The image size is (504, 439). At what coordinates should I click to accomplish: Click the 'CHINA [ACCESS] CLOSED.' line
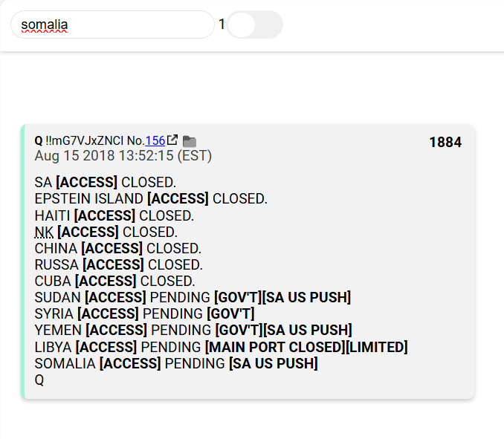click(117, 248)
